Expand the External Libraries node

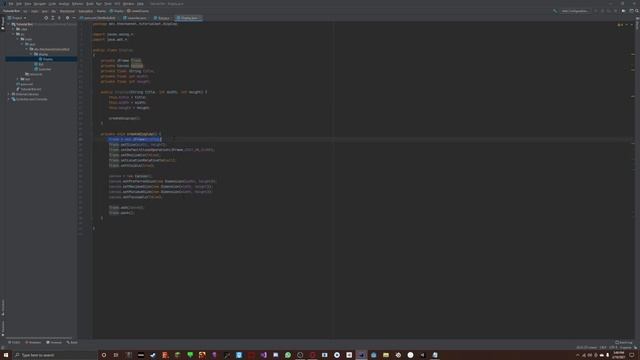9,94
